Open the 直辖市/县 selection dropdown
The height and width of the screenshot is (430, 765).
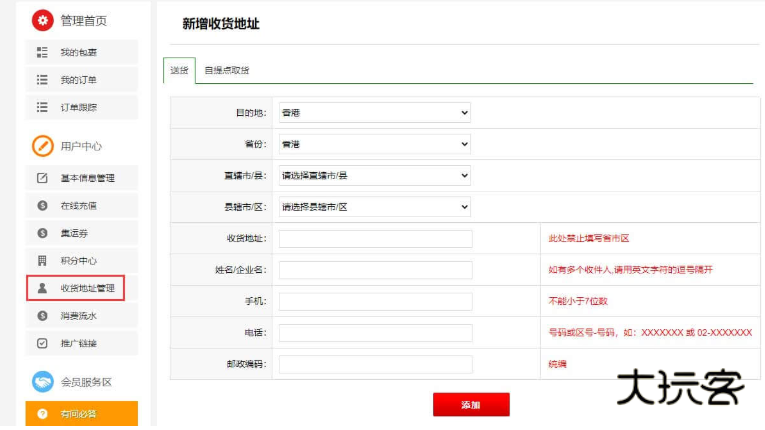373,175
